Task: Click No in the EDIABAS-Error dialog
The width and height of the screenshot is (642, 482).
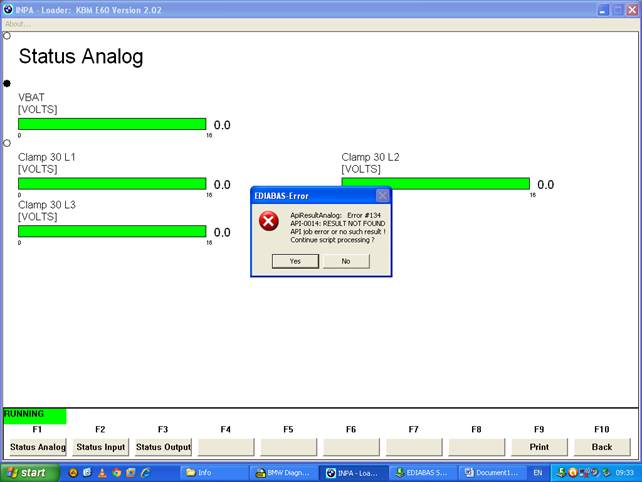Action: [x=346, y=261]
